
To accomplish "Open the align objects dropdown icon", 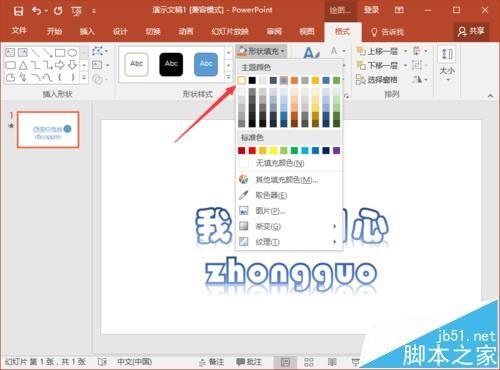I will click(419, 51).
